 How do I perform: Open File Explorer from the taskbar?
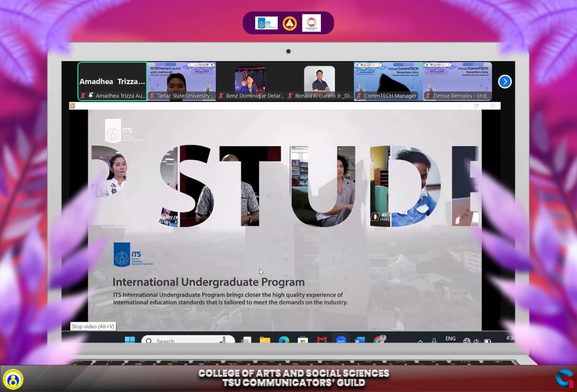tap(265, 340)
